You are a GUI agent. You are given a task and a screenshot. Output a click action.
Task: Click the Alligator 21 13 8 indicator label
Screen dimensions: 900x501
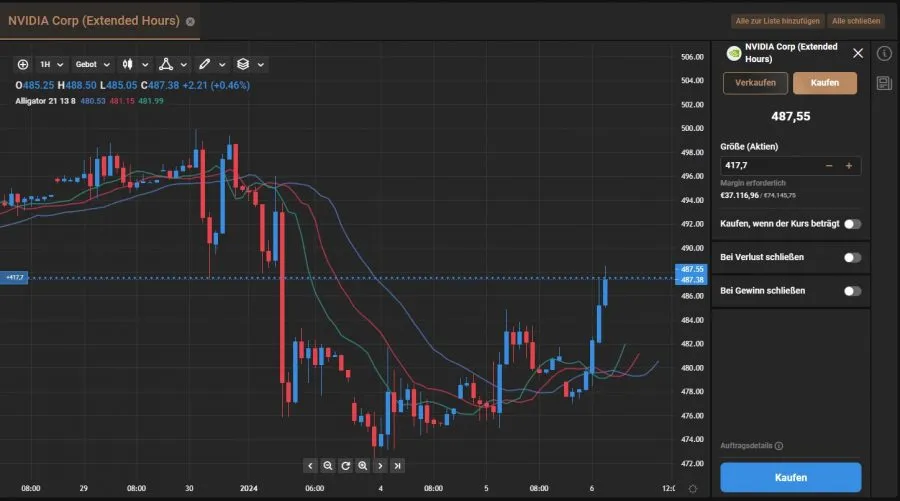[x=45, y=101]
